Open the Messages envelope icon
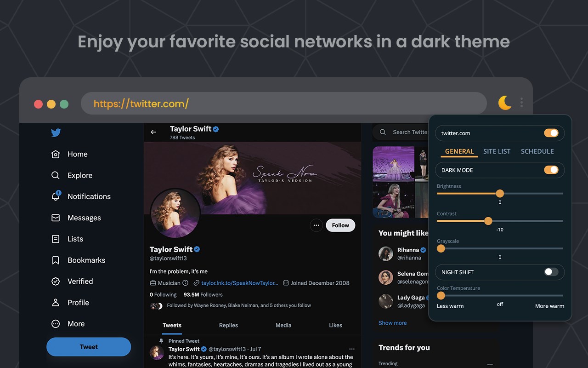The image size is (588, 368). click(x=56, y=218)
